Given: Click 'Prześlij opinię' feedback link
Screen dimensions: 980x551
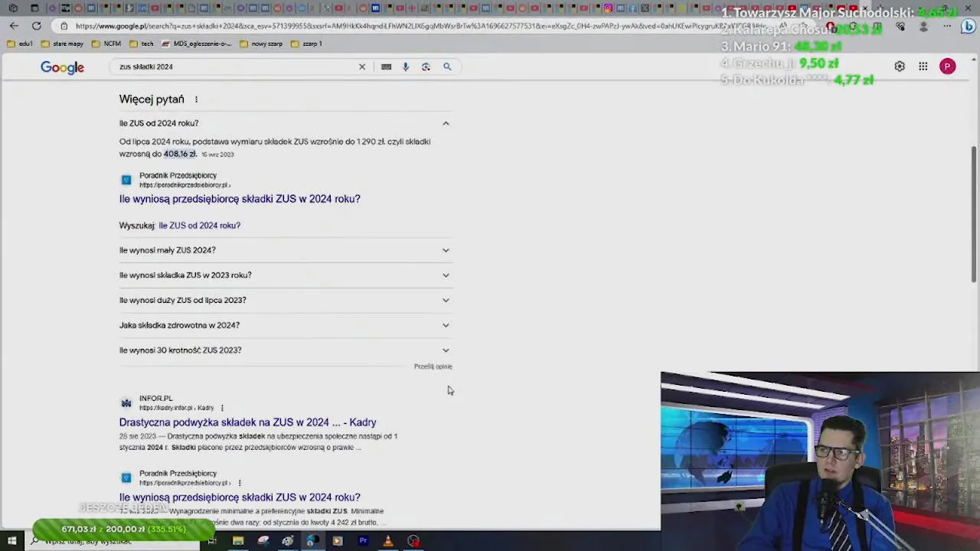Looking at the screenshot, I should point(433,367).
